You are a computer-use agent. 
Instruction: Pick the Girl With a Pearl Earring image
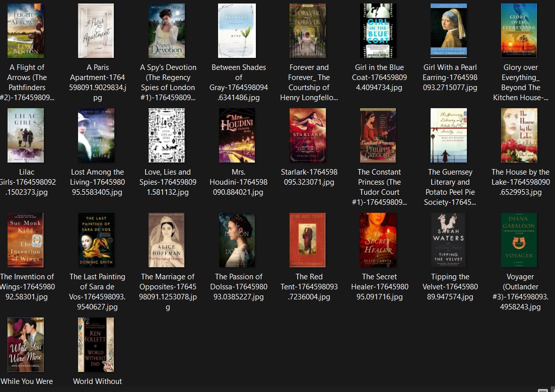pyautogui.click(x=449, y=31)
